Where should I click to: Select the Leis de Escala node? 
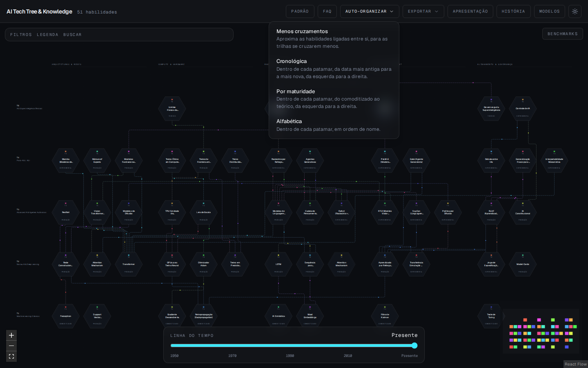204,213
